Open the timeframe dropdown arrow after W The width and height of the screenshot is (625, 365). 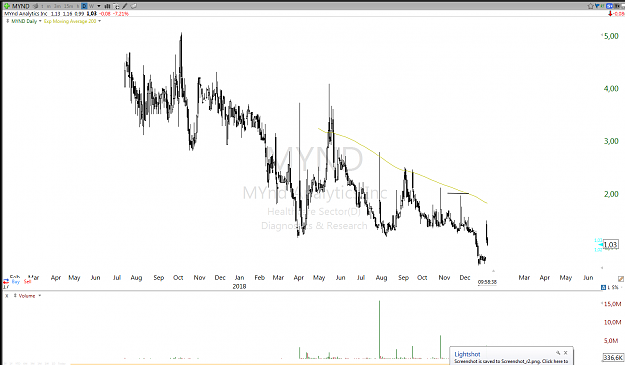point(99,6)
